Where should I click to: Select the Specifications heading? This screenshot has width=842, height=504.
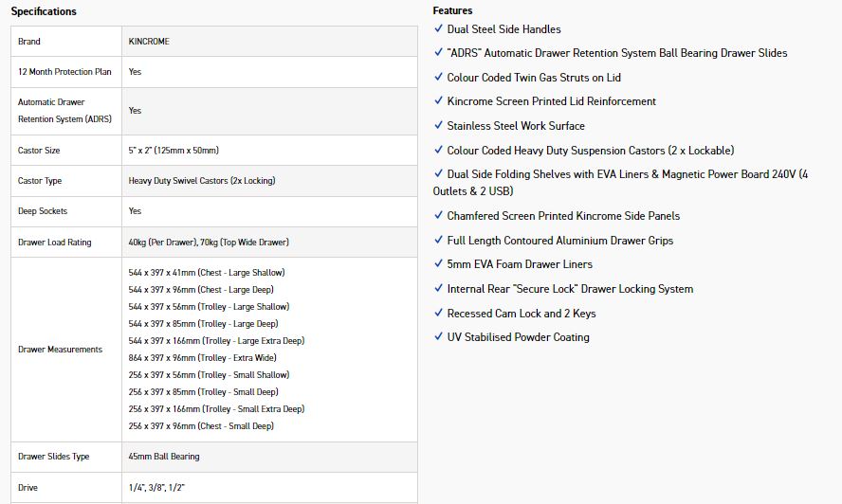pyautogui.click(x=44, y=11)
